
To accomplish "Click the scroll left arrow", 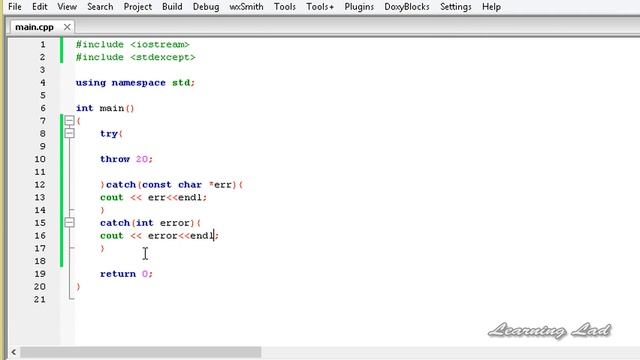I will click(13, 352).
